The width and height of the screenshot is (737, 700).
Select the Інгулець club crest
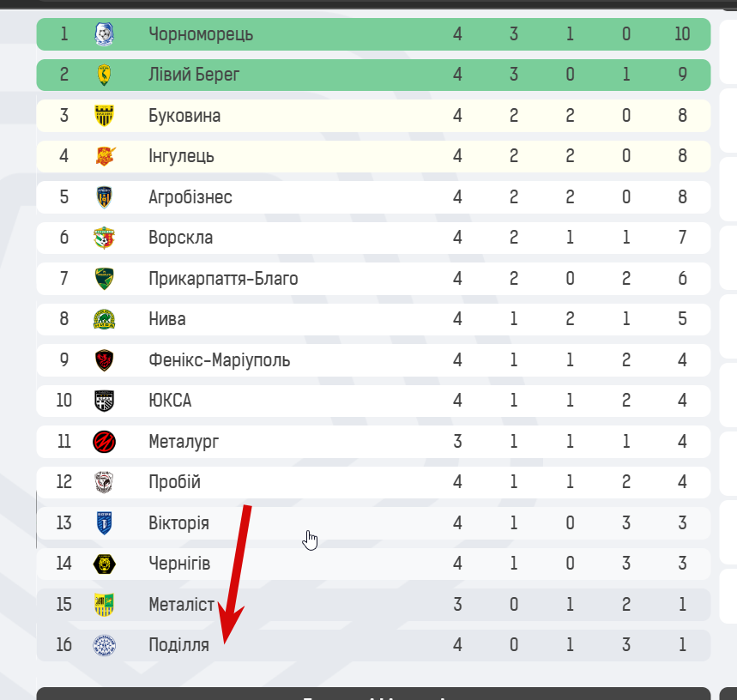point(106,156)
